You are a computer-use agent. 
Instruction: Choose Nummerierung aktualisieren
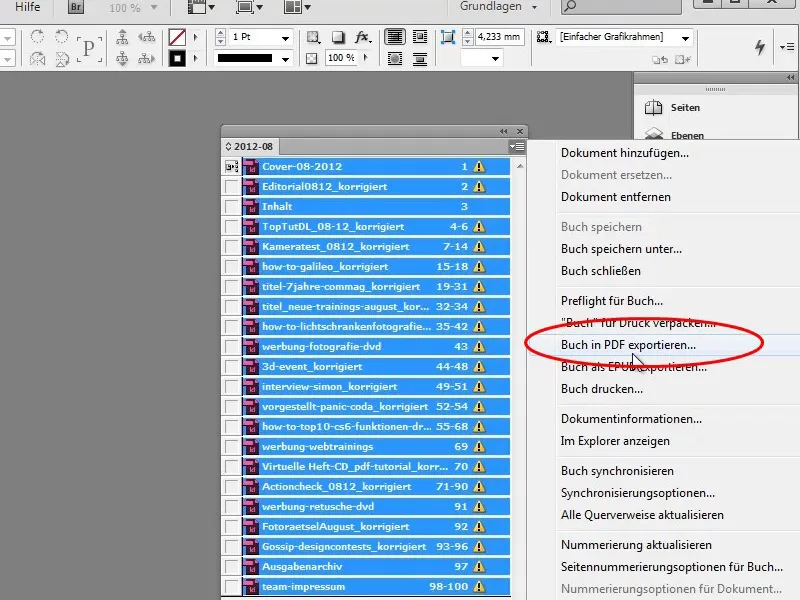(x=636, y=545)
